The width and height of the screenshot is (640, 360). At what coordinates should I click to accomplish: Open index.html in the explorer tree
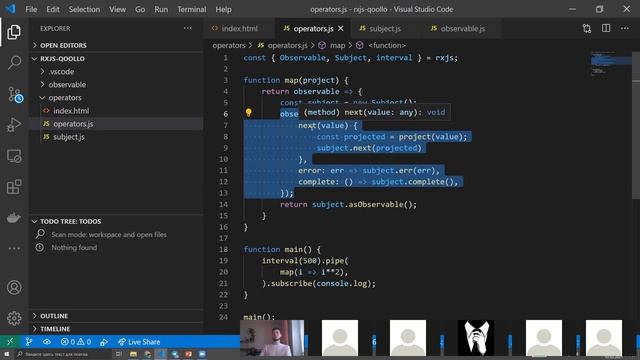(116, 111)
